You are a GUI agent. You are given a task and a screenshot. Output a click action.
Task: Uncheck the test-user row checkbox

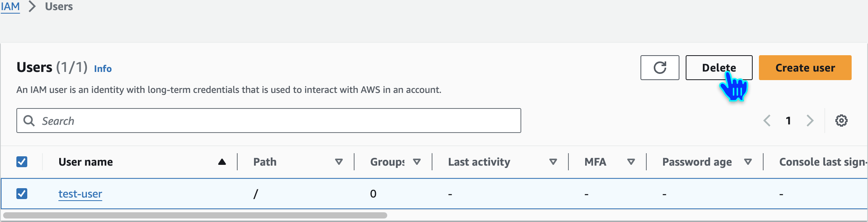(22, 194)
